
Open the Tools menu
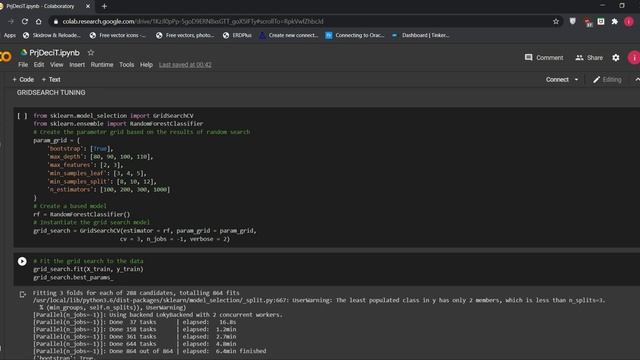[127, 64]
